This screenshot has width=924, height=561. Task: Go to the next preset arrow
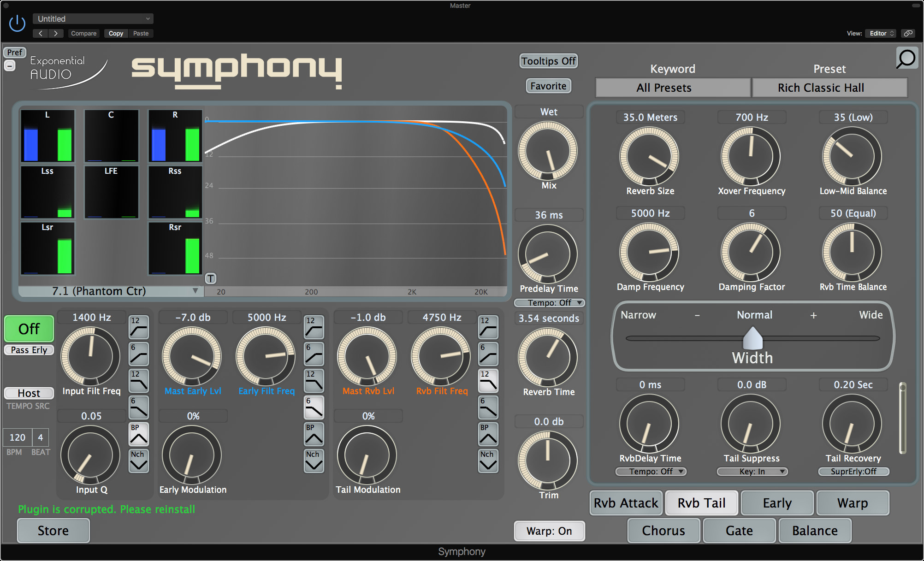(x=56, y=33)
